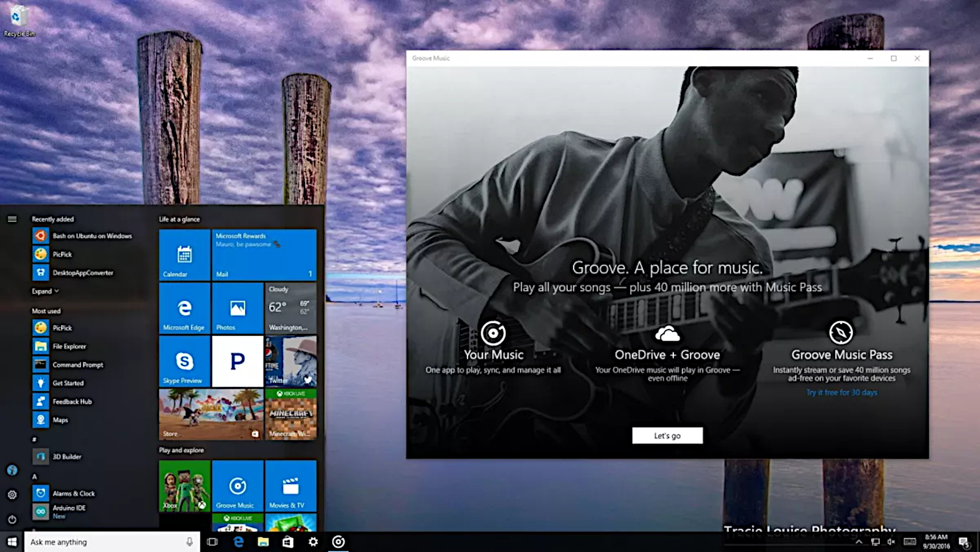The width and height of the screenshot is (980, 552).
Task: Maximize the Groove Music window
Action: pos(893,58)
